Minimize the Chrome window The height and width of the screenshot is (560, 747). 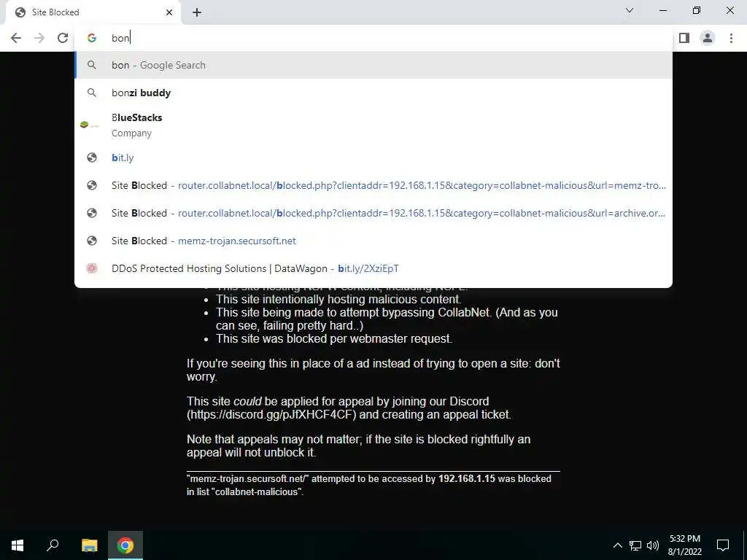pos(662,10)
